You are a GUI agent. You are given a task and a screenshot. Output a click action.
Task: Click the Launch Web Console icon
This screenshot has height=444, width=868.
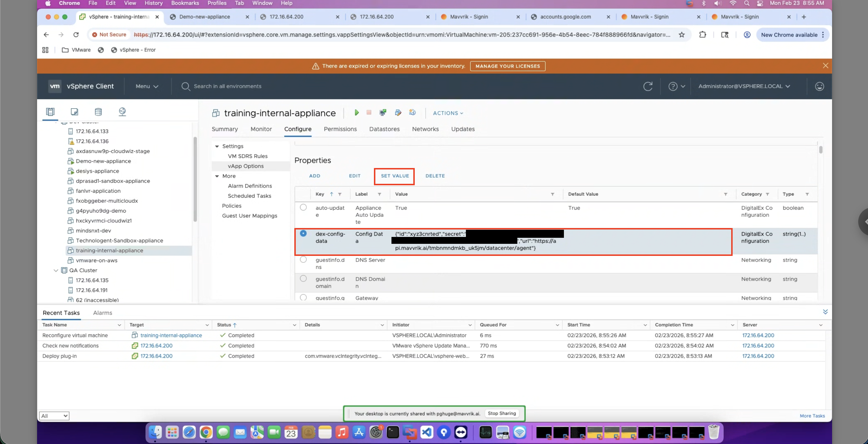click(x=383, y=113)
